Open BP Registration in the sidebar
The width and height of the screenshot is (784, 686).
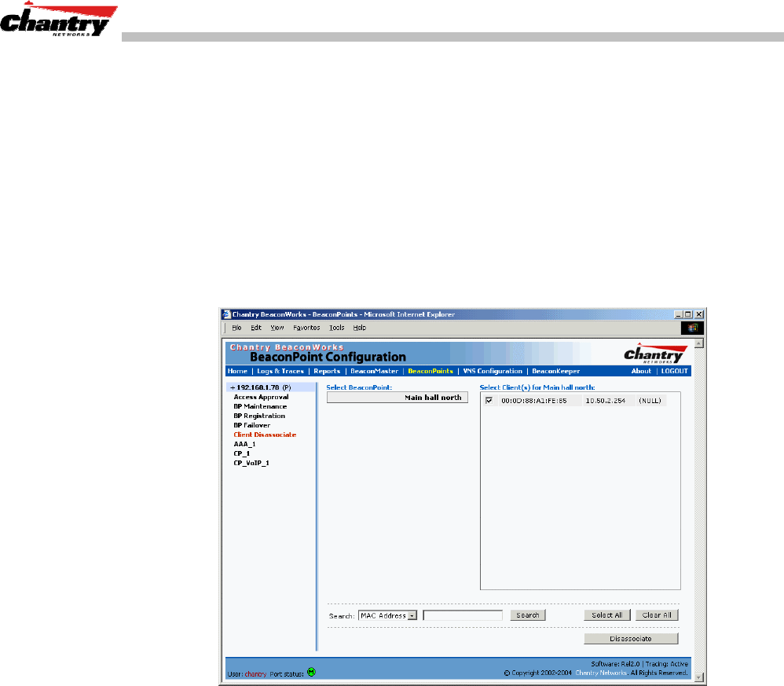pyautogui.click(x=259, y=416)
